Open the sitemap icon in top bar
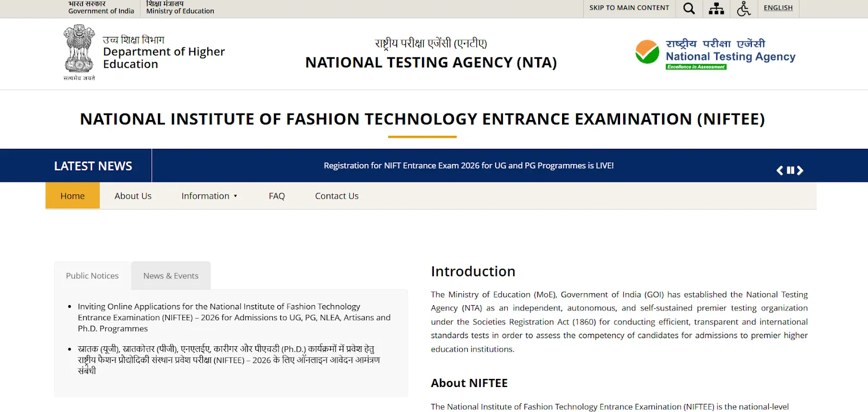This screenshot has height=412, width=868. [716, 9]
